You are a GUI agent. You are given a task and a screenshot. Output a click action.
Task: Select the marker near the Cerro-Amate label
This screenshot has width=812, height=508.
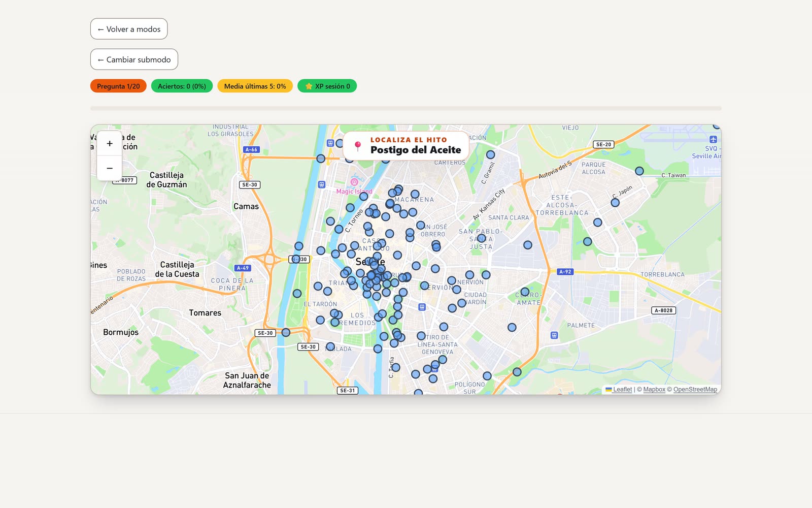tap(525, 292)
